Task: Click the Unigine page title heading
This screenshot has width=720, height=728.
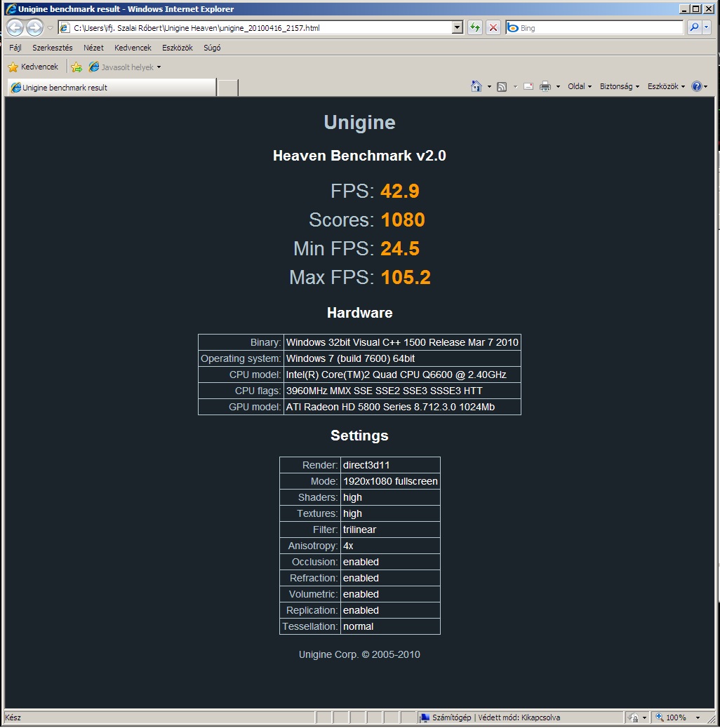Action: click(359, 122)
